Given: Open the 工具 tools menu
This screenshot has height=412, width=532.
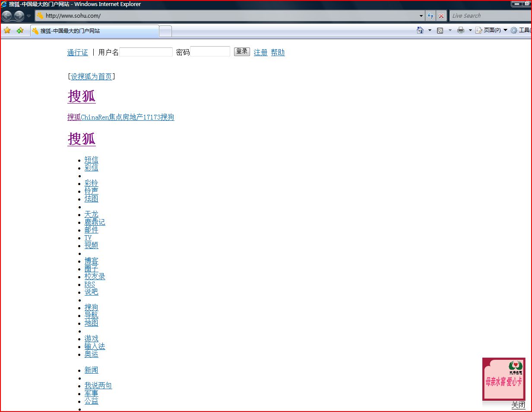Looking at the screenshot, I should tap(521, 30).
